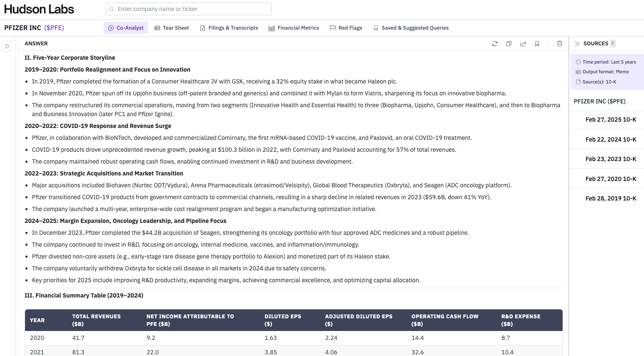
Task: Copy the answer with the copy icon
Action: click(509, 44)
